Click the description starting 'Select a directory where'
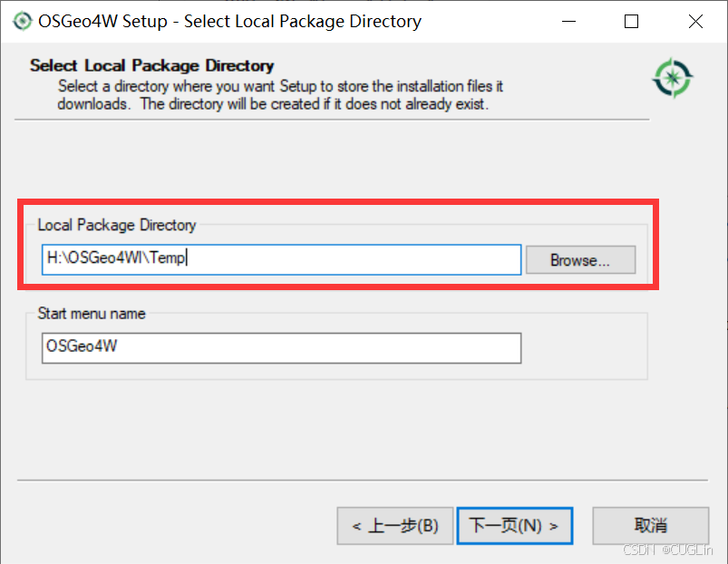This screenshot has width=728, height=564. pos(280,95)
